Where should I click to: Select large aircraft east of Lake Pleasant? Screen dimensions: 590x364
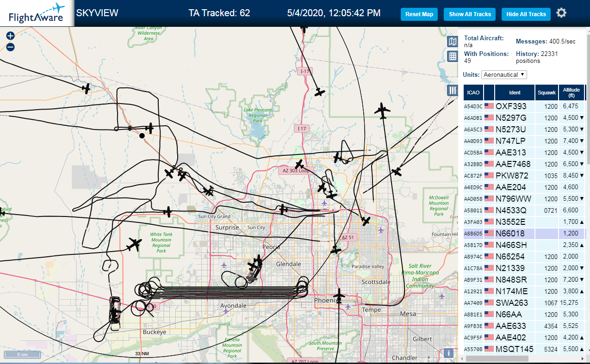(x=382, y=111)
